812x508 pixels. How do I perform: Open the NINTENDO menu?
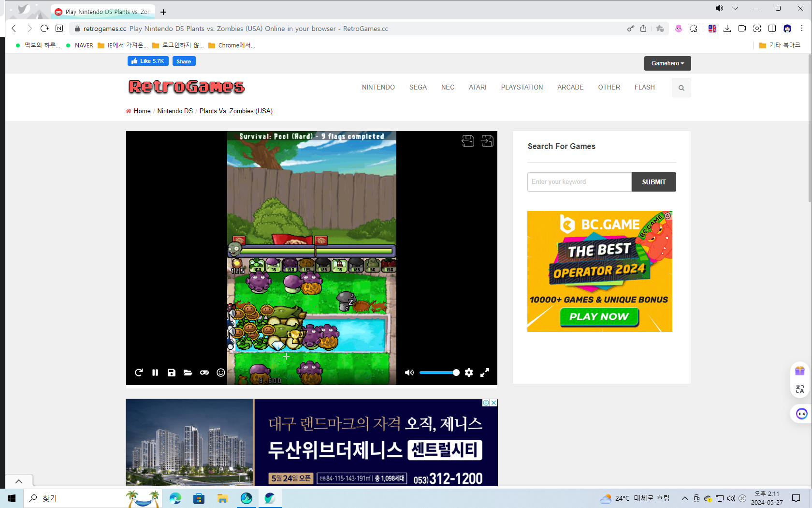pos(378,87)
